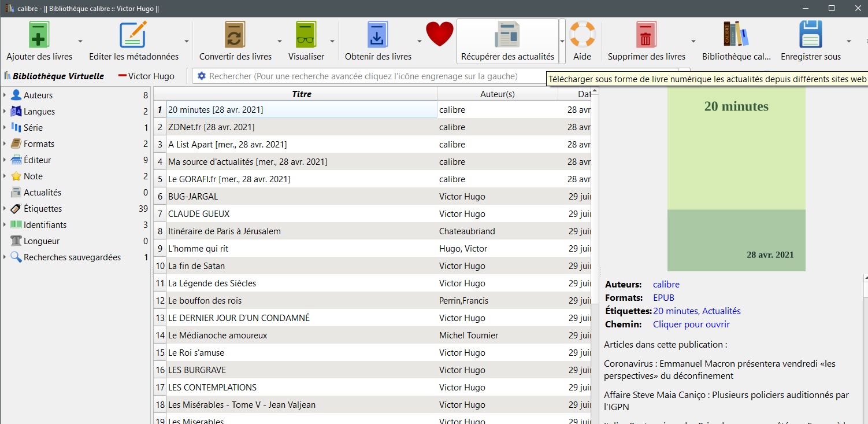
Task: Expand the Langues tree arrow
Action: coord(5,111)
